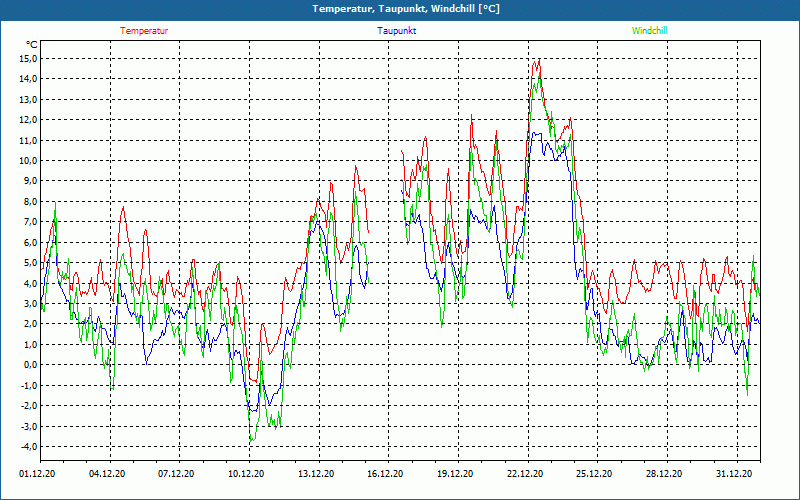Click the °C unit label
The width and height of the screenshot is (800, 500).
tap(31, 45)
